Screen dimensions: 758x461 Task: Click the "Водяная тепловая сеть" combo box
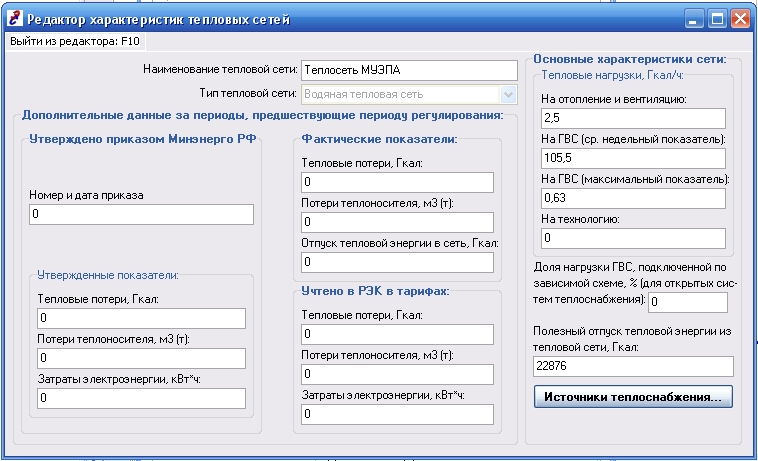[409, 95]
